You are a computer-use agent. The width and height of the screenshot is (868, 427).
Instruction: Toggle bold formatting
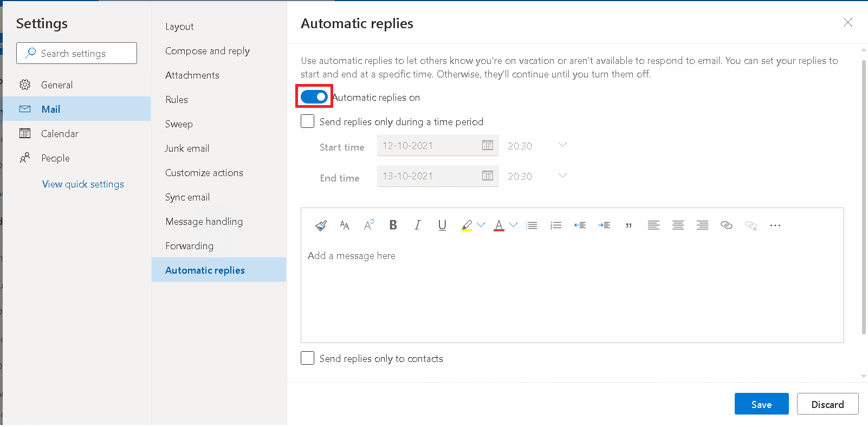(393, 225)
